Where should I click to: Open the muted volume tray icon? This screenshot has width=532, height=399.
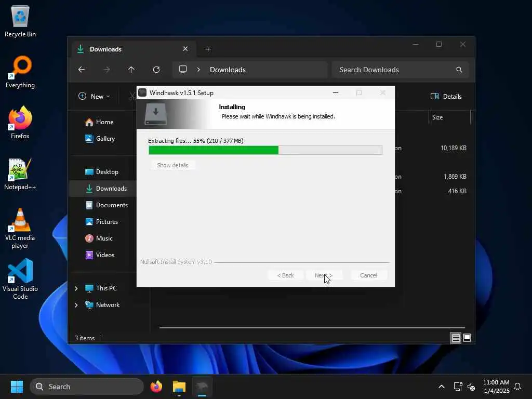coord(471,387)
